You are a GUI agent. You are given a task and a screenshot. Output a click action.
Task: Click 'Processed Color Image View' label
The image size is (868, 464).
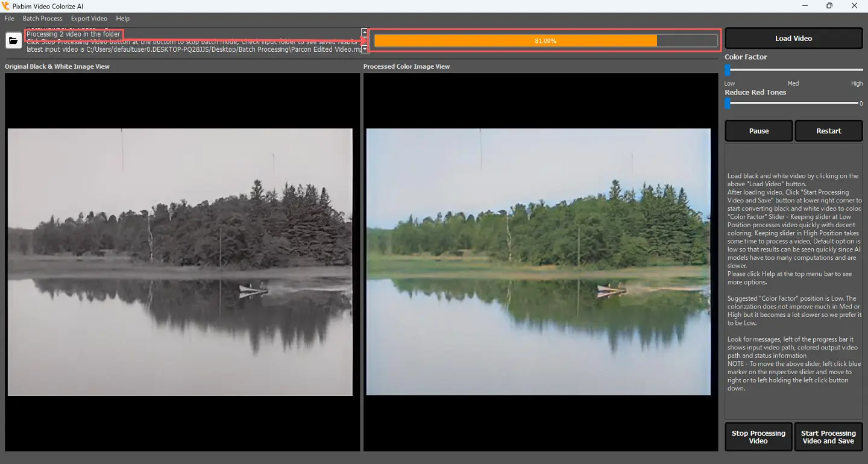[x=406, y=66]
